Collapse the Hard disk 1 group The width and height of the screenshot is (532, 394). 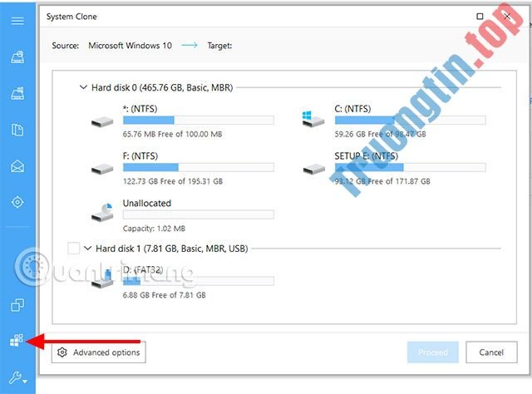tap(87, 248)
